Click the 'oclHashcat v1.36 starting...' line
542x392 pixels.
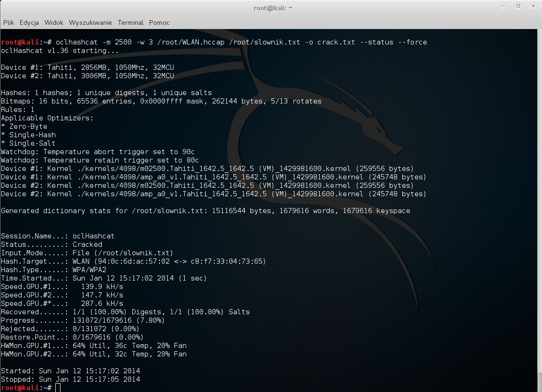pyautogui.click(x=60, y=51)
